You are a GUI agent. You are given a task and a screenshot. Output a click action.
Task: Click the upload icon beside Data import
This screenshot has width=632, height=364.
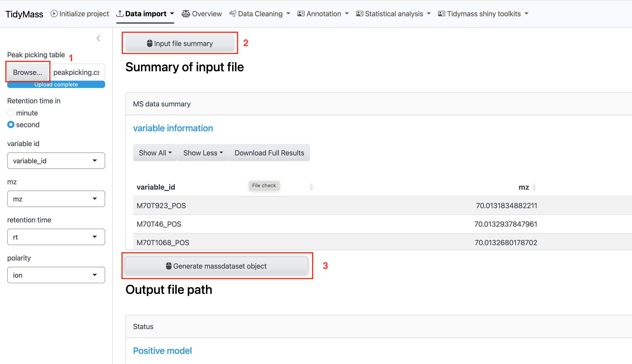pyautogui.click(x=120, y=14)
